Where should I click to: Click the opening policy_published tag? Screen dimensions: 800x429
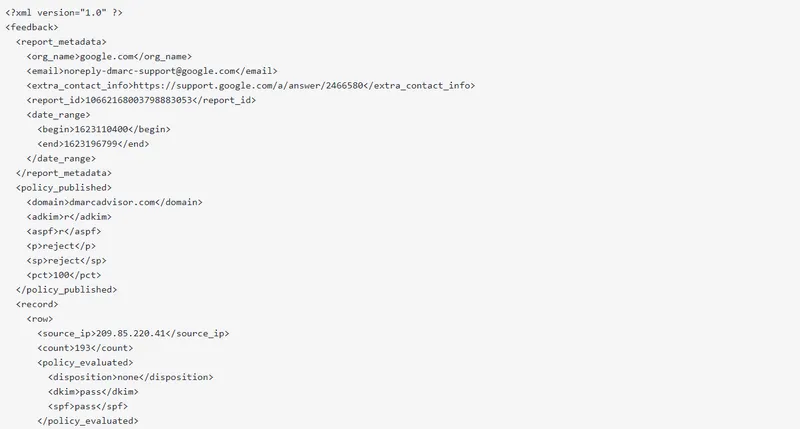(x=64, y=187)
